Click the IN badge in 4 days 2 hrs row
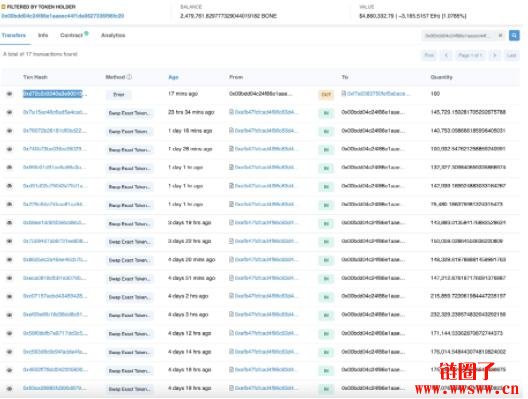 [326, 297]
